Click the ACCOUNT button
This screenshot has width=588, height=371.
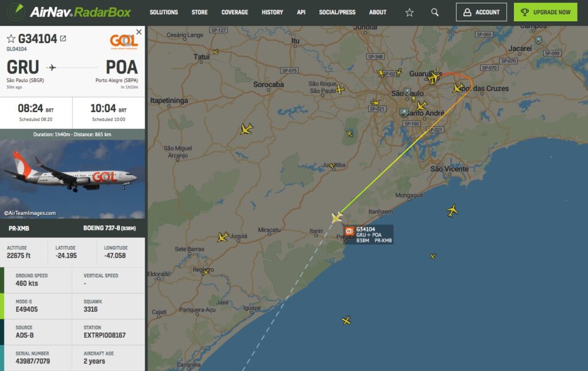pyautogui.click(x=481, y=13)
